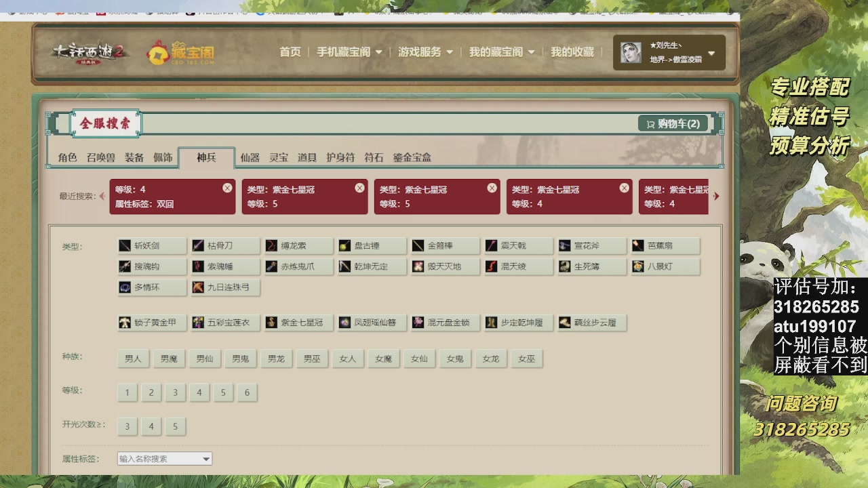Pick the 芭蕉扇 weapon type
The width and height of the screenshot is (868, 488).
pyautogui.click(x=665, y=246)
